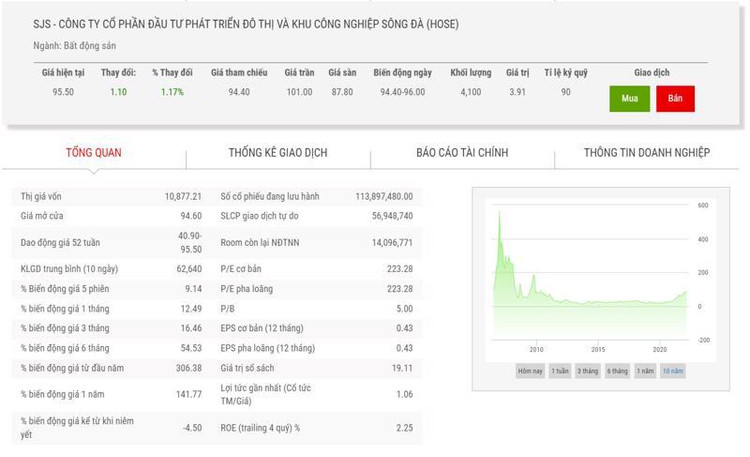Show the 3 tháng chart range
The height and width of the screenshot is (457, 750).
(589, 370)
